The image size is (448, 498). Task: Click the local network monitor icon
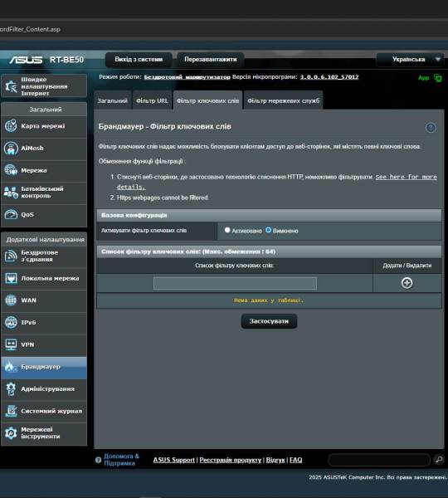pyautogui.click(x=11, y=278)
